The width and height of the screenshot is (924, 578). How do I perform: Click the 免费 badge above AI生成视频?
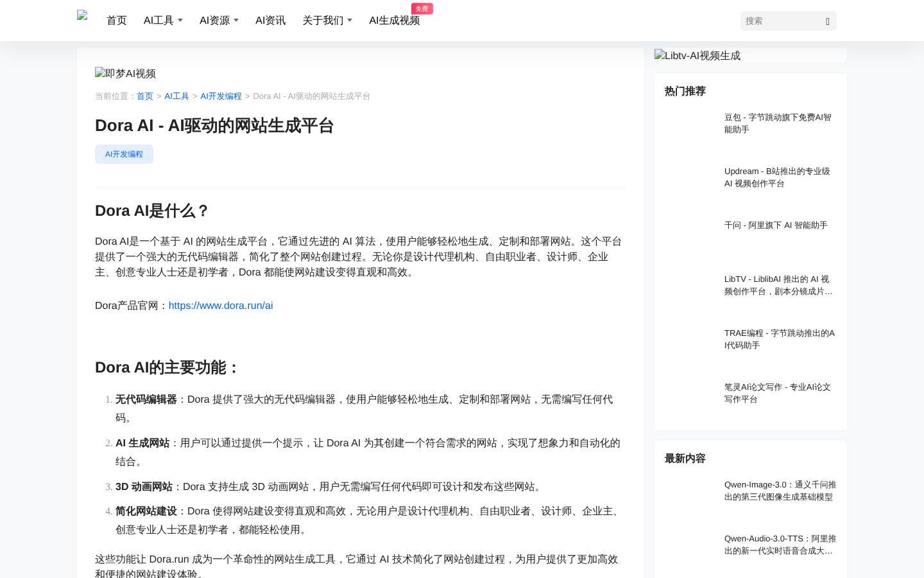422,8
